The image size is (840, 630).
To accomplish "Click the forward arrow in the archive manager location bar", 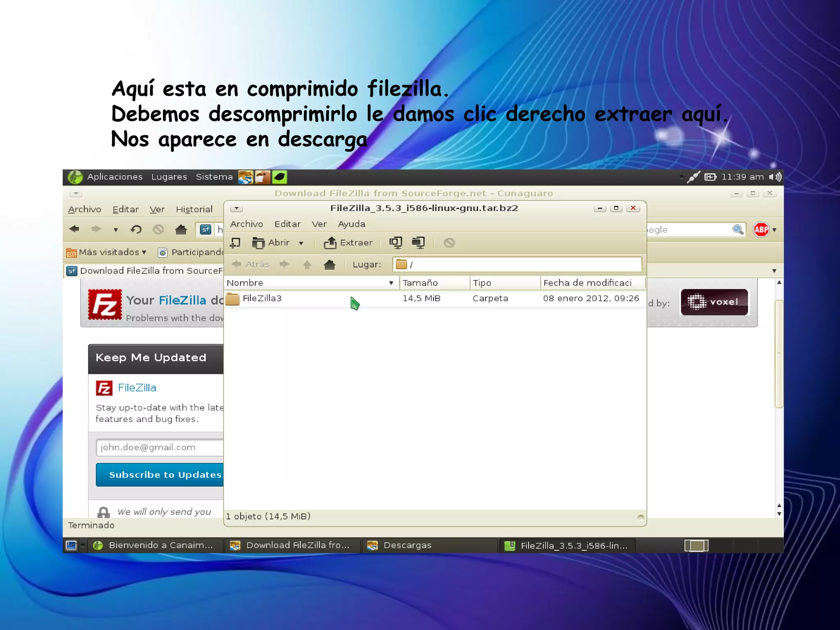I will (x=284, y=264).
